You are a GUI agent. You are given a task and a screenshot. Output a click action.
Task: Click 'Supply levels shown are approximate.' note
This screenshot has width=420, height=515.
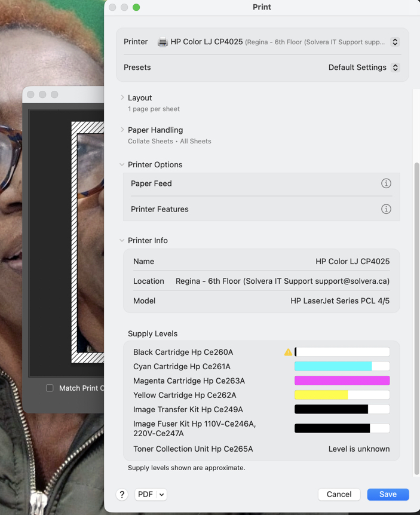click(x=186, y=468)
